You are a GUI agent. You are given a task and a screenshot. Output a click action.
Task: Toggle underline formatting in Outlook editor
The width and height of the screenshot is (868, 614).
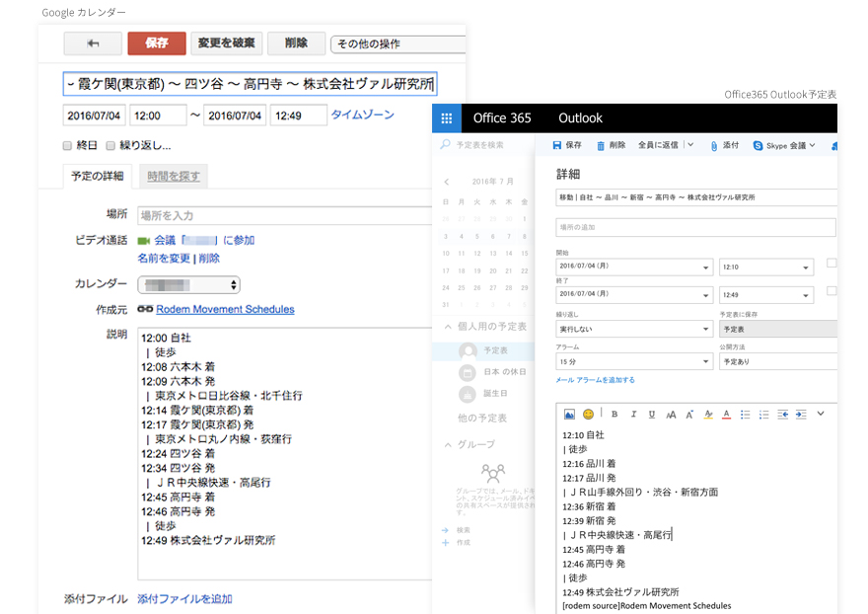pyautogui.click(x=652, y=414)
